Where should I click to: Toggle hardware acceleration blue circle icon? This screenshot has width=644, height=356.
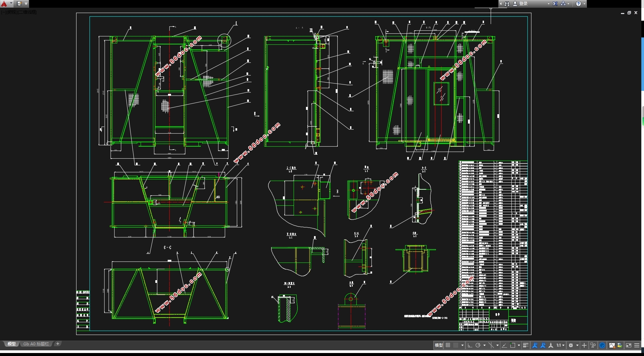coord(602,345)
